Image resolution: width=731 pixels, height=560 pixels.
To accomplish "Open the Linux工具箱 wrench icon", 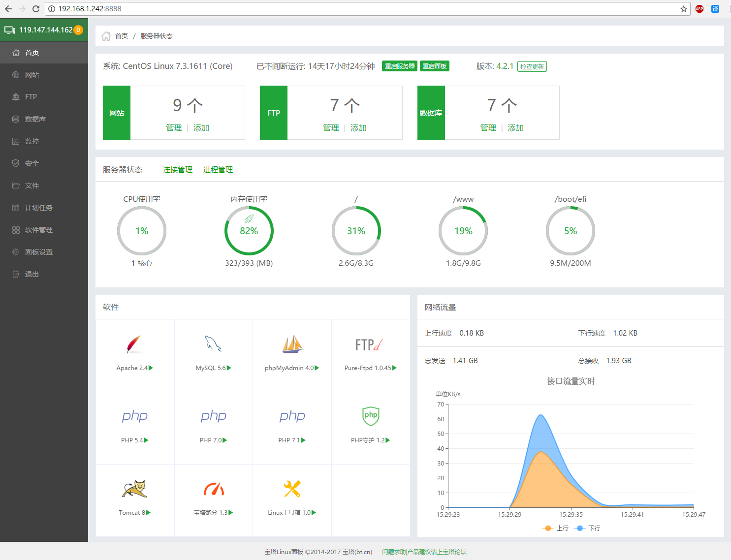I will (x=292, y=489).
